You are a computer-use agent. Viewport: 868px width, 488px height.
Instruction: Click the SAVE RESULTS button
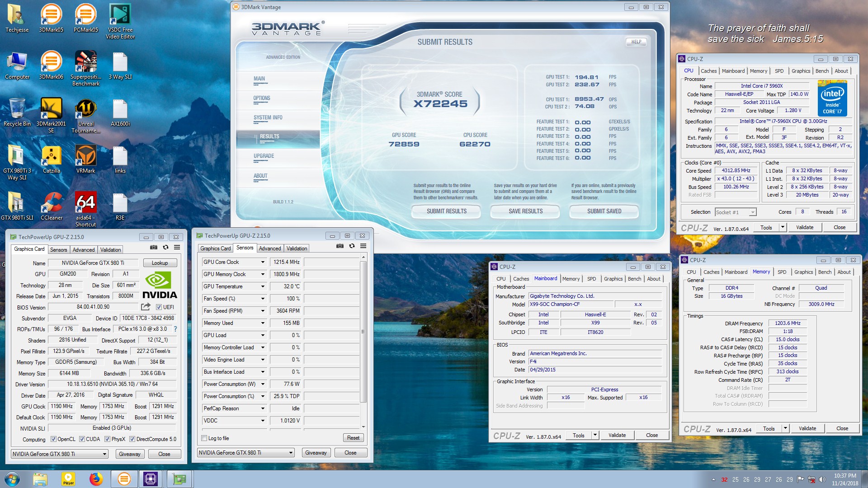pos(525,211)
